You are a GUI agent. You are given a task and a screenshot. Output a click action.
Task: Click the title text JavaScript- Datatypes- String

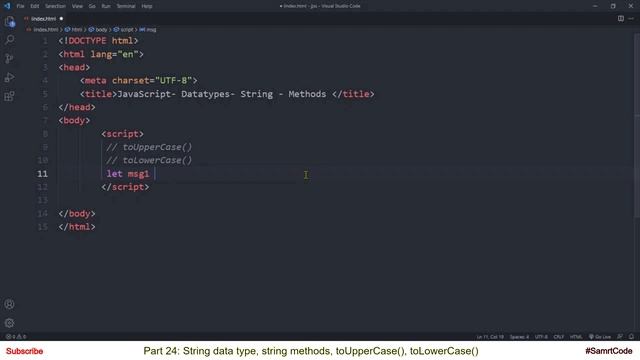tap(195, 94)
